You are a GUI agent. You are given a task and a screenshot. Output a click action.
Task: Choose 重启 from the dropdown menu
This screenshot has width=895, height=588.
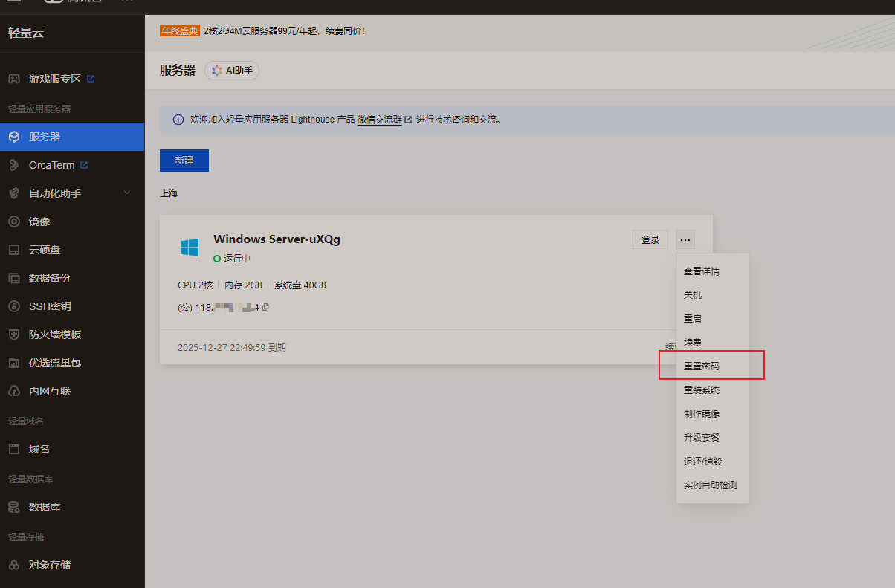[x=693, y=319]
